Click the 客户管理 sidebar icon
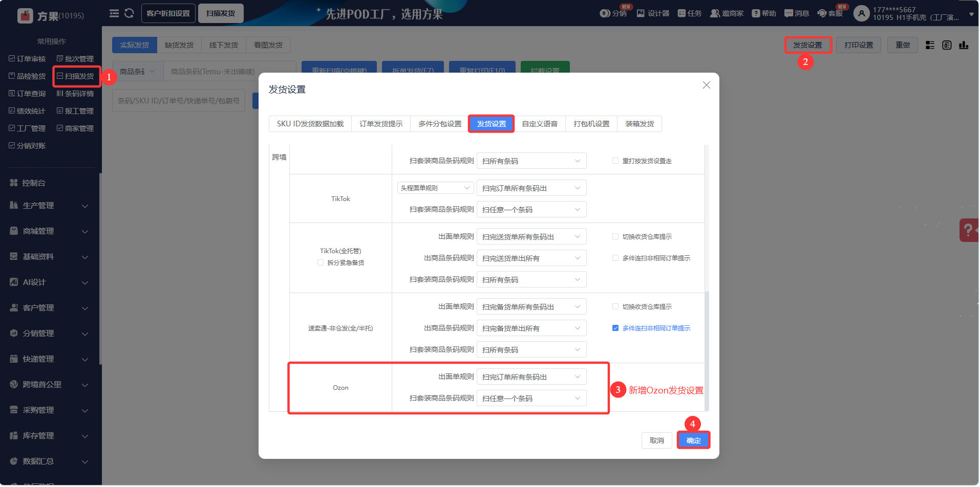980x487 pixels. coord(14,307)
